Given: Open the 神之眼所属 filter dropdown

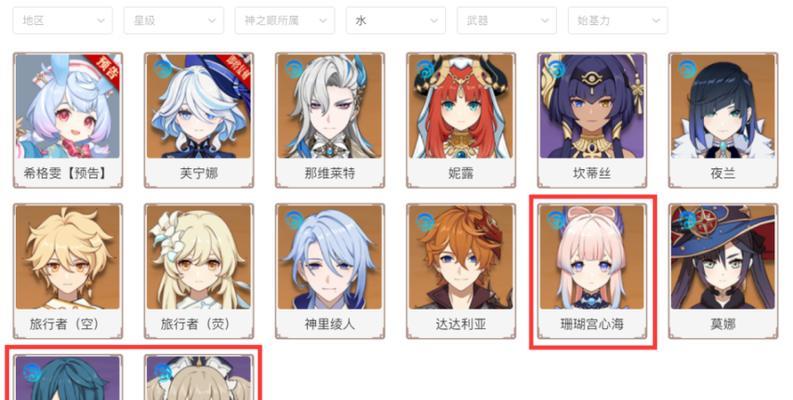Looking at the screenshot, I should (285, 21).
